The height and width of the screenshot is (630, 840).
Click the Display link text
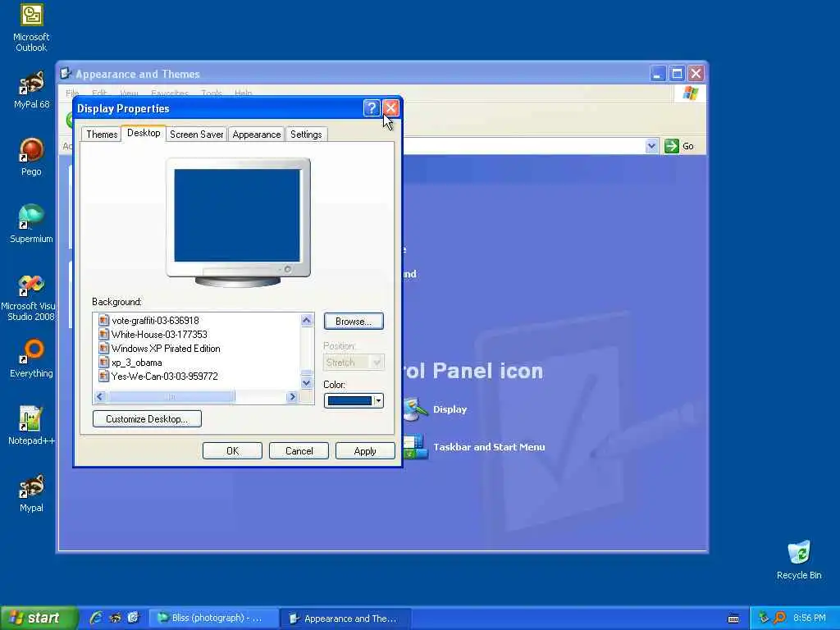[x=450, y=409]
